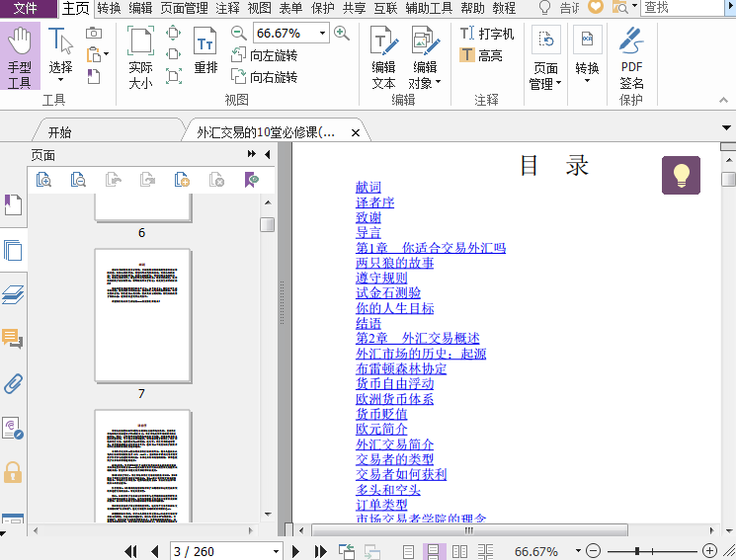Open the Pages thumbnail sidebar panel
The image size is (736, 560).
[x=13, y=250]
